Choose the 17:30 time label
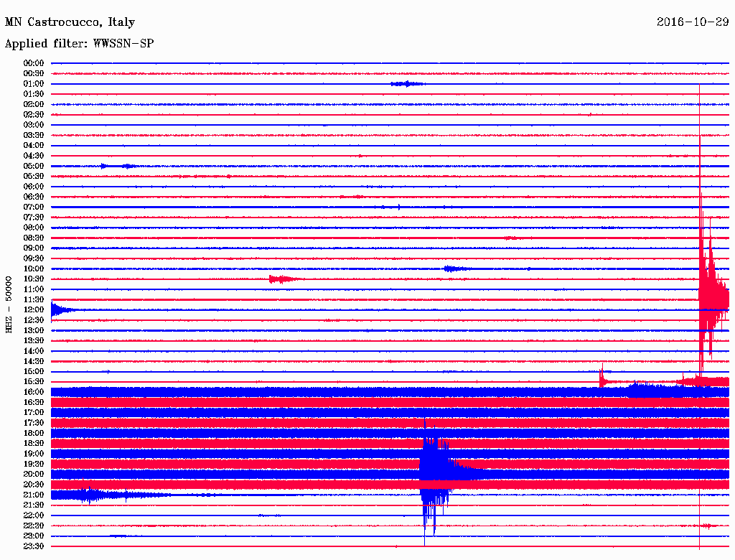This screenshot has height=560, width=735. (x=34, y=423)
